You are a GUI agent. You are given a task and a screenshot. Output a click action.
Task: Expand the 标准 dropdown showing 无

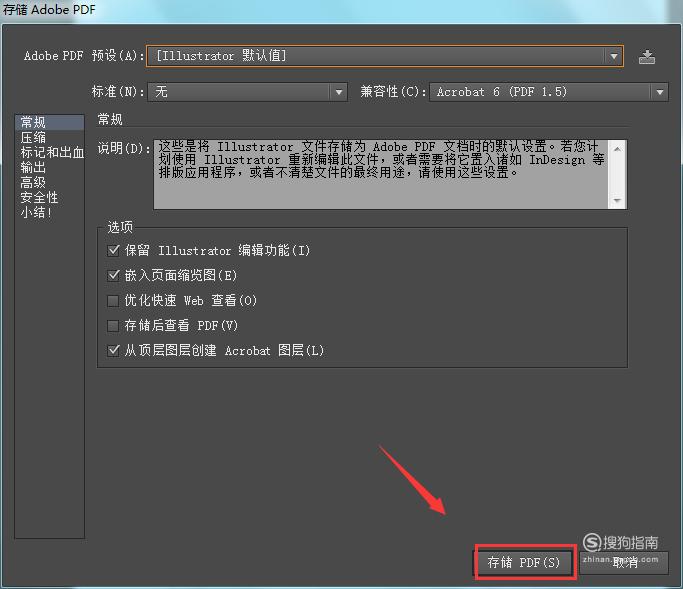[x=247, y=92]
